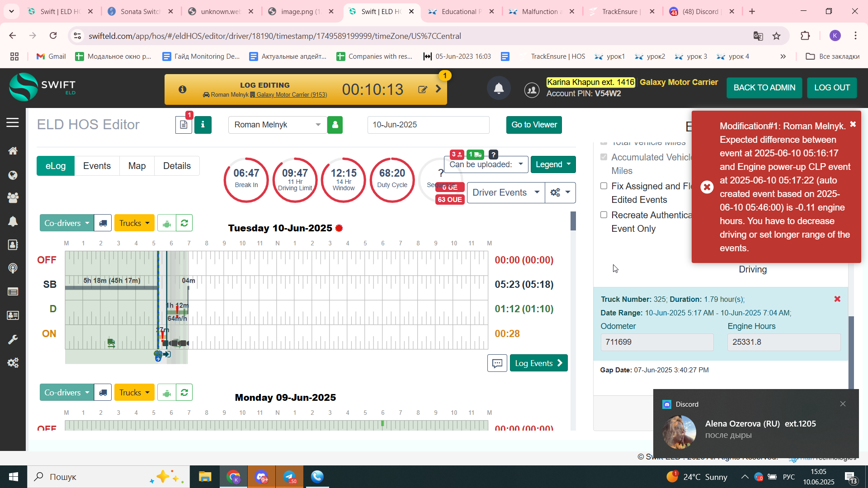
Task: Click the Tuesday engine diagnostics icon
Action: click(167, 223)
